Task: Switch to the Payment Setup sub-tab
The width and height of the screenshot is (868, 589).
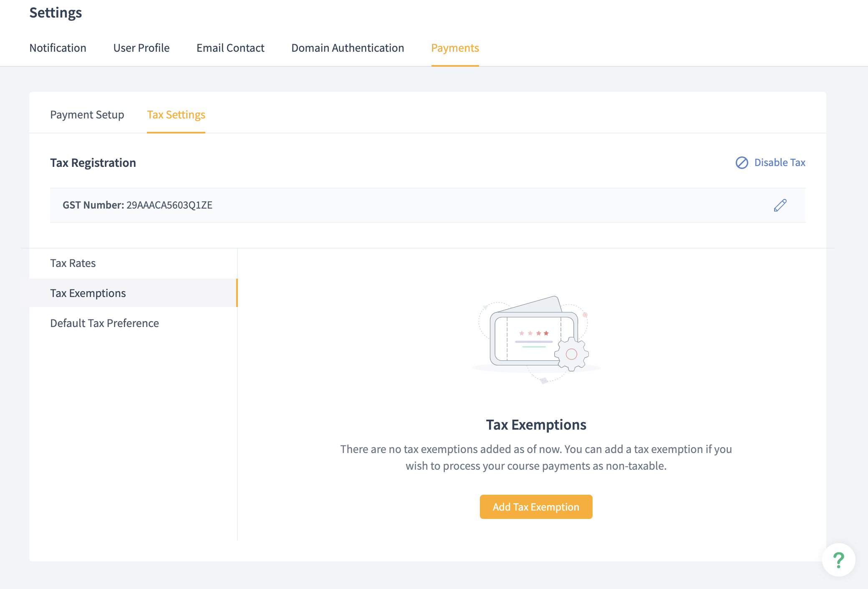Action: click(87, 115)
